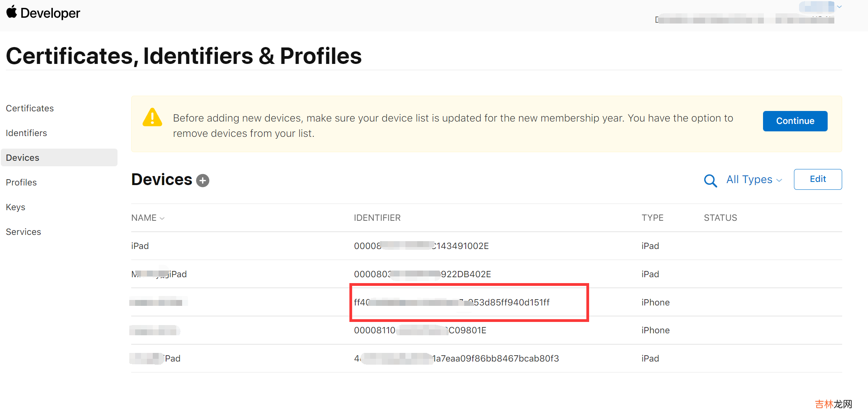Click the IDENTIFIER column header

[x=377, y=218]
